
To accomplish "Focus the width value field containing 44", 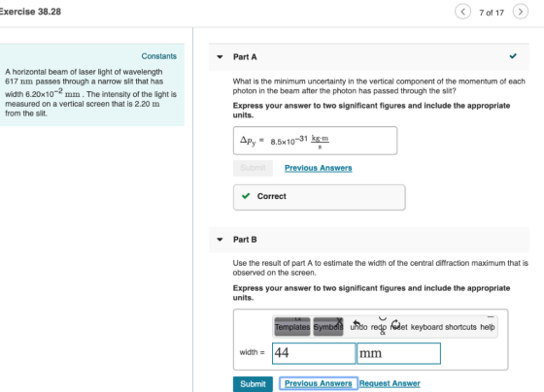I will (314, 353).
